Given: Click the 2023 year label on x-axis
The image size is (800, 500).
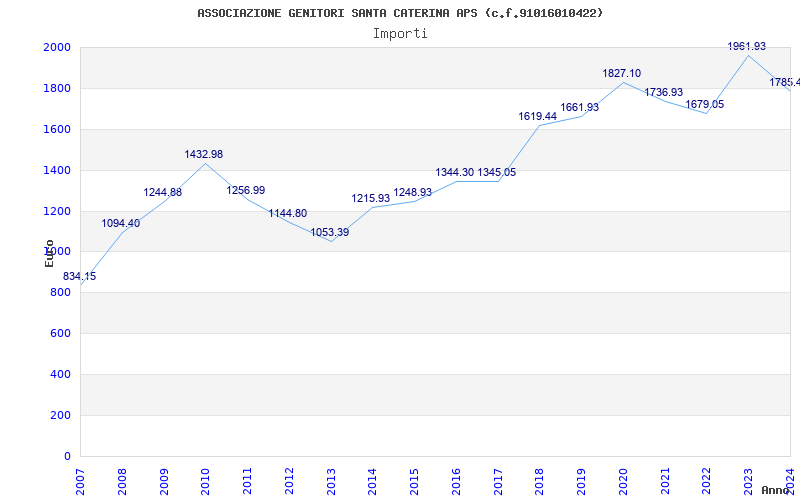Looking at the screenshot, I should pos(748,479).
